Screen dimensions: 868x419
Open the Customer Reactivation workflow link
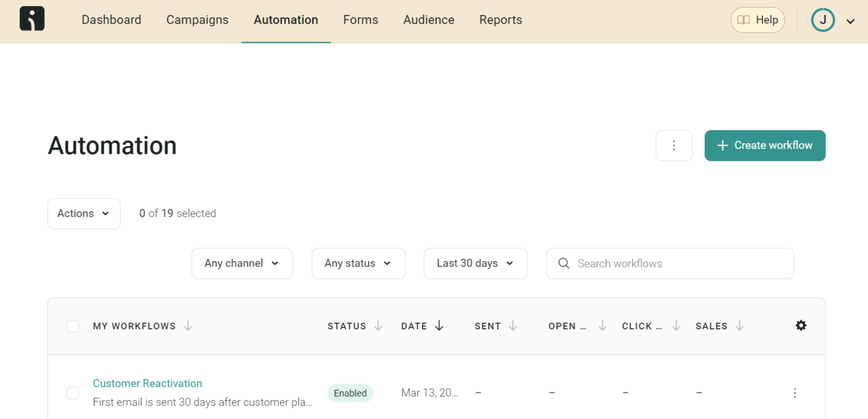147,383
